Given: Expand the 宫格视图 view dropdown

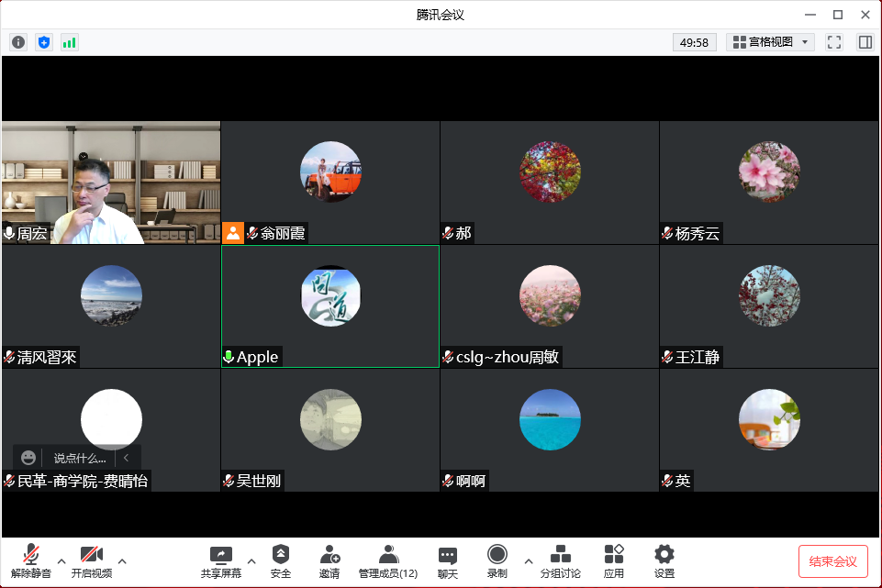Looking at the screenshot, I should coord(771,42).
